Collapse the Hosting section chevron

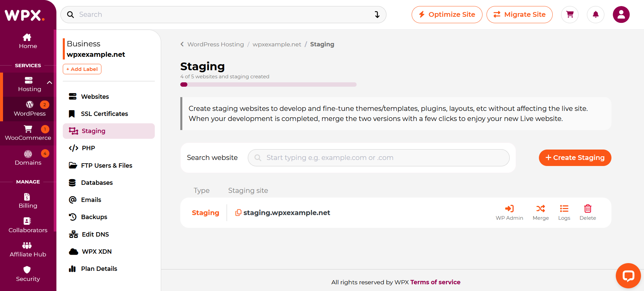click(x=49, y=83)
